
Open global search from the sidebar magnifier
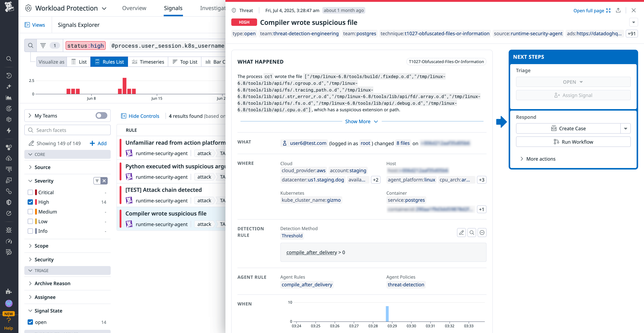(x=9, y=59)
